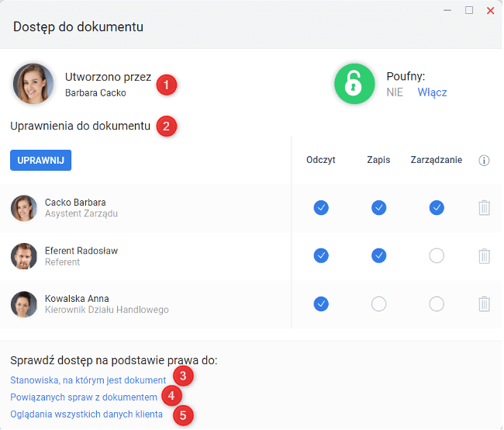The width and height of the screenshot is (504, 430).
Task: Uncheck Odczyt permission for Cacko Barbara
Action: (x=321, y=207)
